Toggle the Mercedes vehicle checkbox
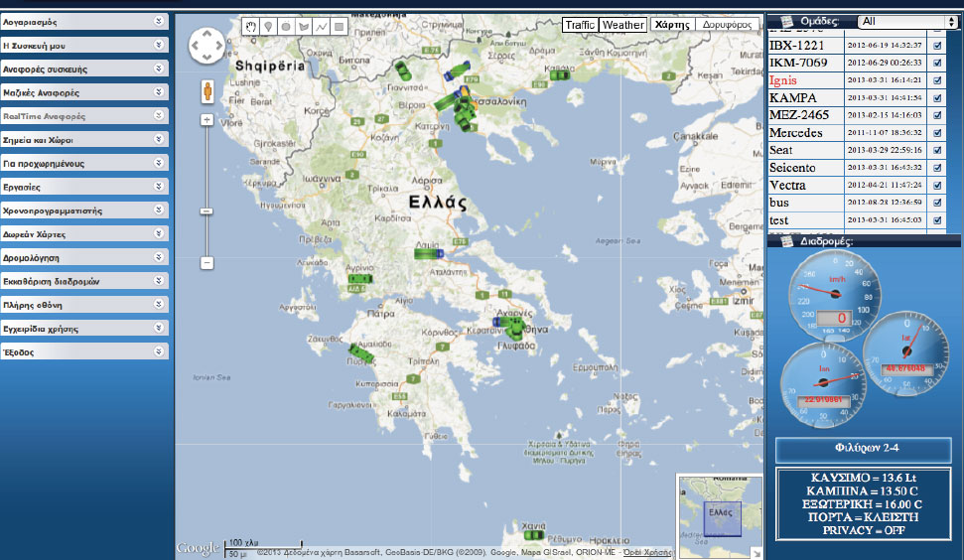This screenshot has width=964, height=560. click(938, 133)
